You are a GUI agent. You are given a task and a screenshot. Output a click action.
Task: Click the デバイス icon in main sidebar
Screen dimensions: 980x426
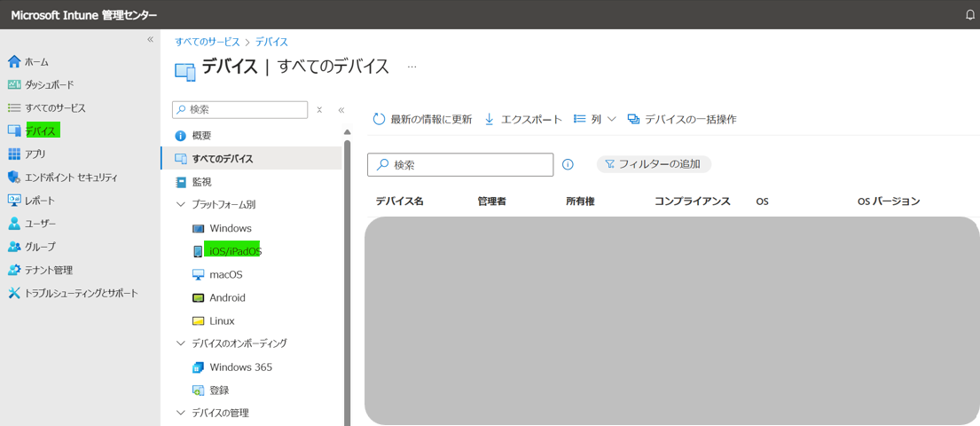tap(14, 130)
